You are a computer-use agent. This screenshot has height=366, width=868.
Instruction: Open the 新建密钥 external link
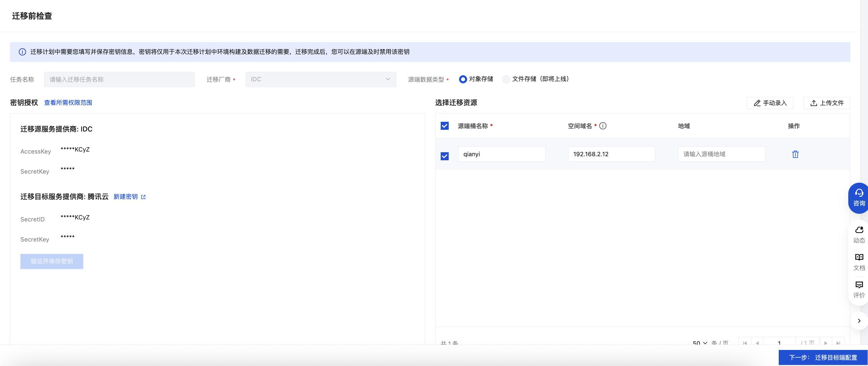(x=129, y=197)
